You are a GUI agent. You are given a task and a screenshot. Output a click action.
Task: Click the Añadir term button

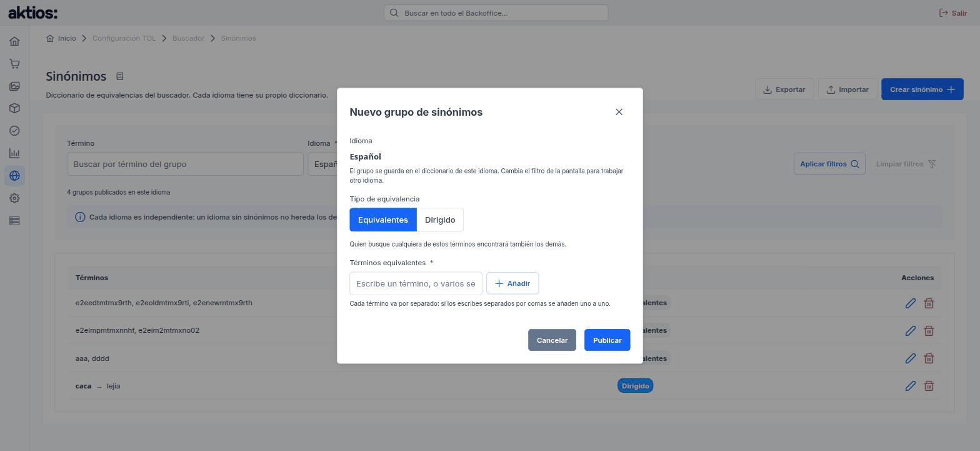pos(512,283)
